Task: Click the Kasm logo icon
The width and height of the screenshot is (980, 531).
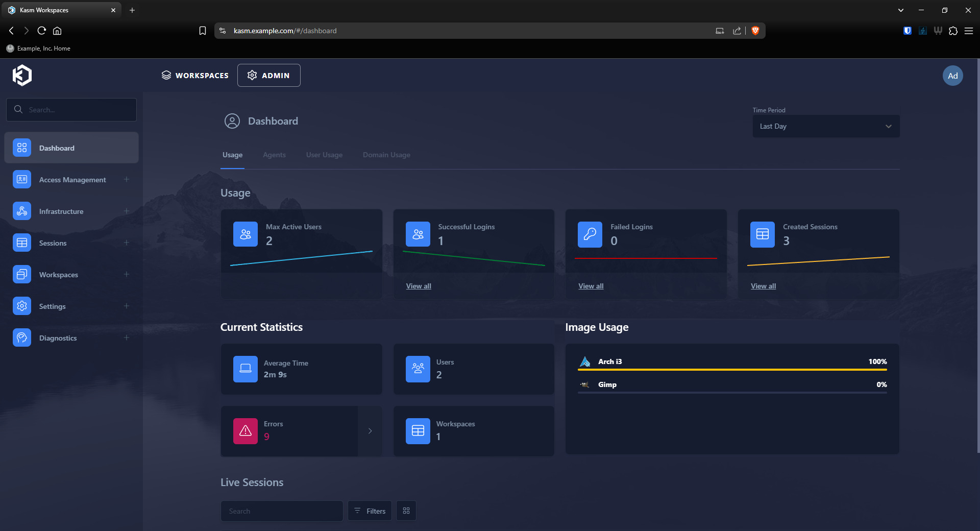Action: tap(22, 76)
